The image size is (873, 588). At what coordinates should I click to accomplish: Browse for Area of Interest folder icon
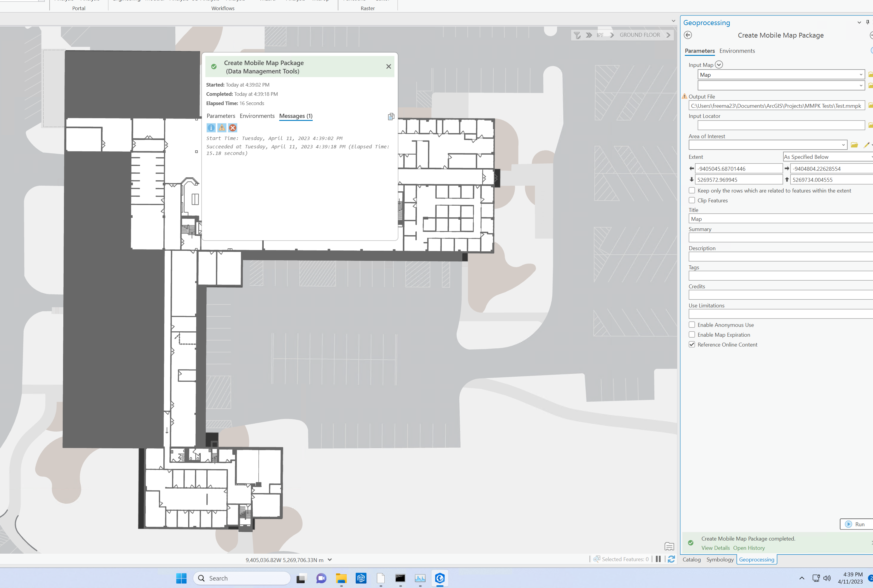[854, 145]
